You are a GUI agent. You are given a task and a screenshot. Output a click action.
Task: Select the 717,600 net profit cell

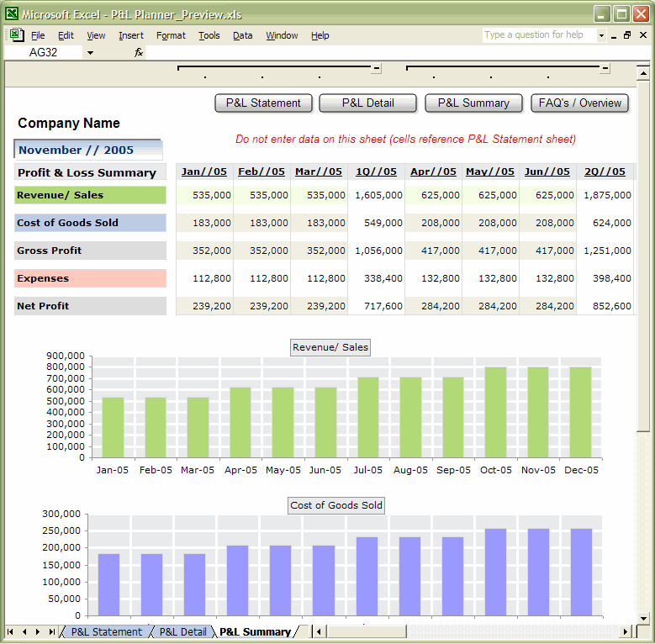coord(377,306)
